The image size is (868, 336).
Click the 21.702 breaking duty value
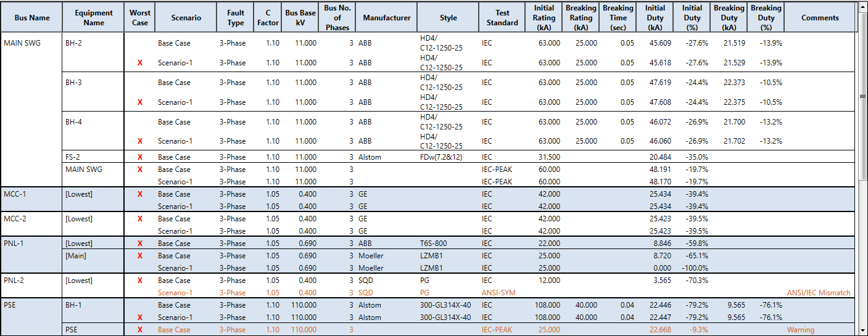point(734,141)
